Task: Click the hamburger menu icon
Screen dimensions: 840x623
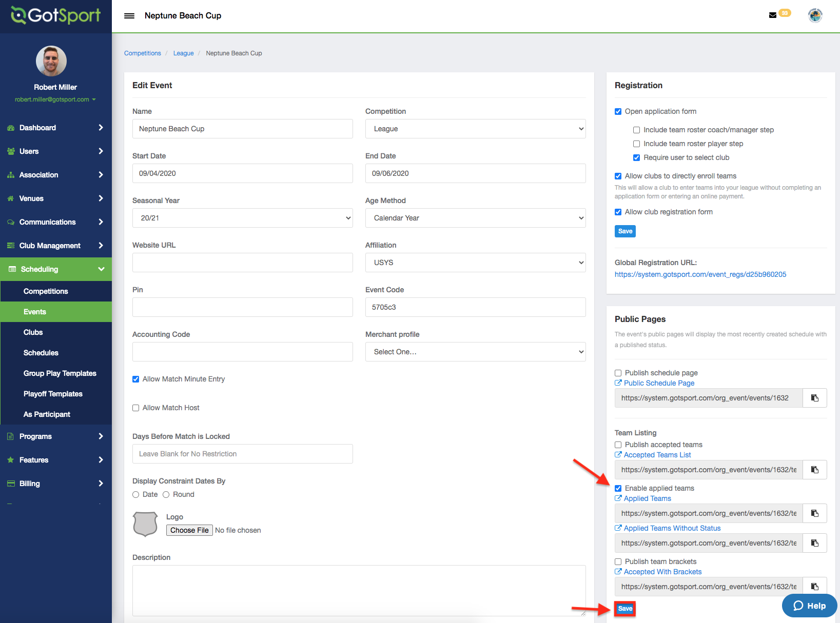Action: 129,16
